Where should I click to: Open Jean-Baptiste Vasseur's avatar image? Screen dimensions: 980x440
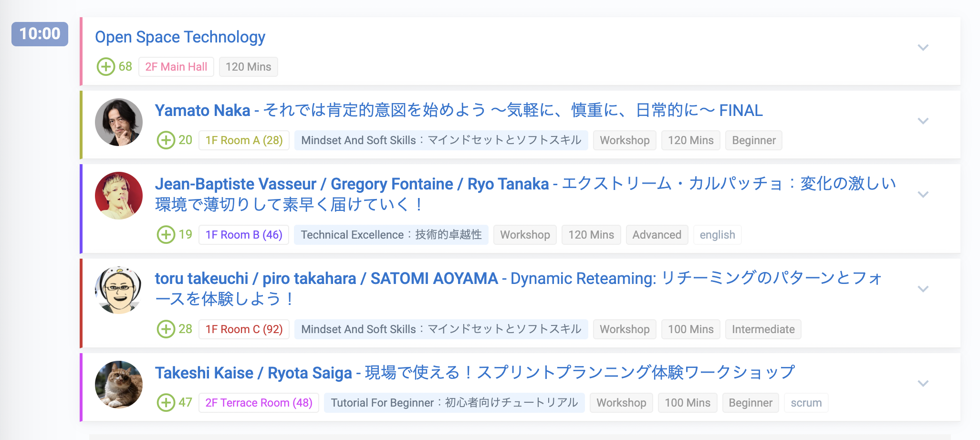click(x=119, y=196)
